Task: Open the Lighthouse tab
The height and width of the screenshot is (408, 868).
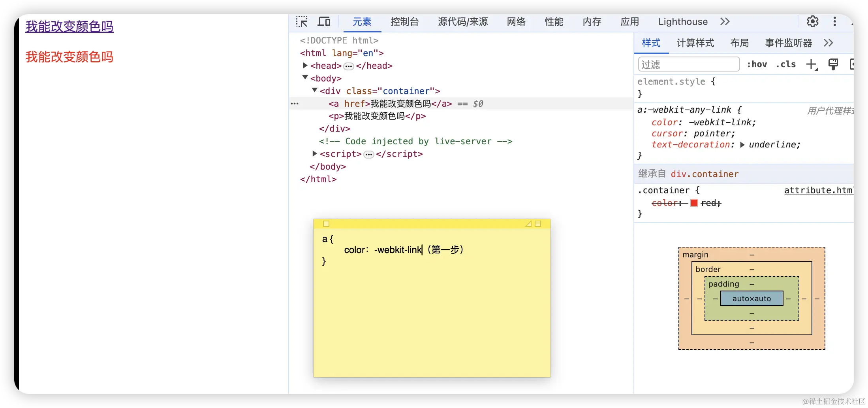Action: tap(683, 22)
